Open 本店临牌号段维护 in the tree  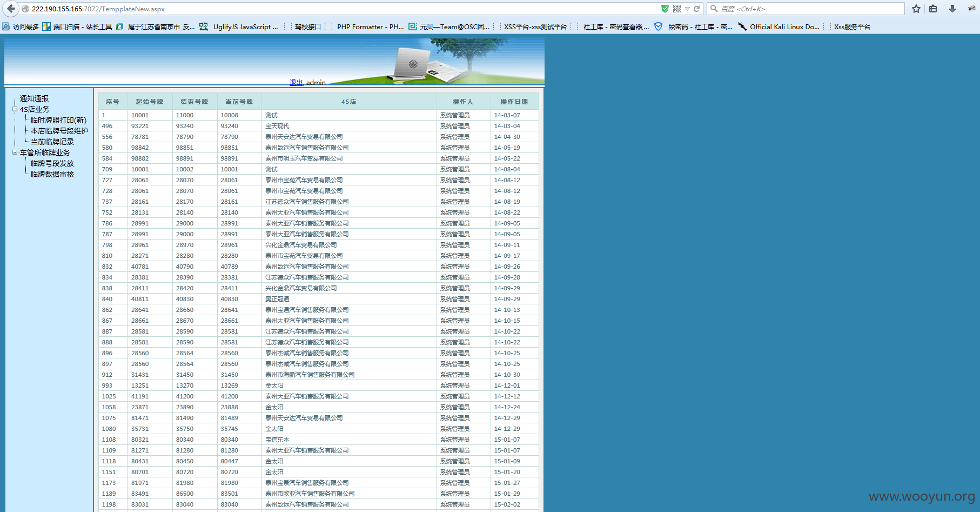[59, 131]
